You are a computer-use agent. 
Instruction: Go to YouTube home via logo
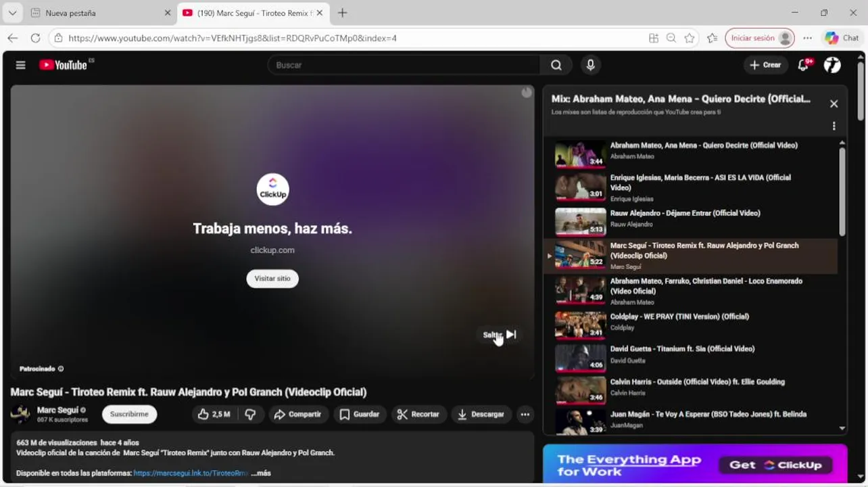(x=64, y=65)
